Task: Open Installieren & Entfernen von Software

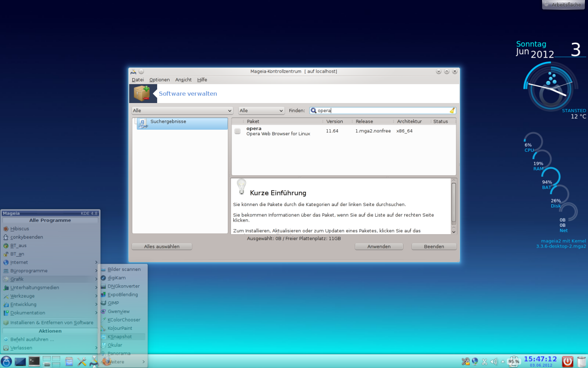Action: [x=50, y=322]
